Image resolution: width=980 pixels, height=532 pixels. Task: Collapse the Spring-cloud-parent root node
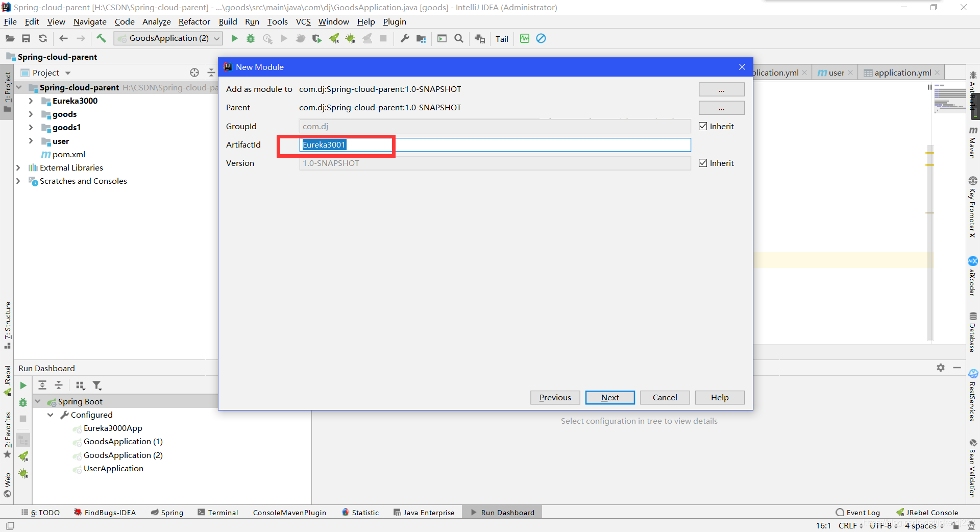[x=19, y=87]
